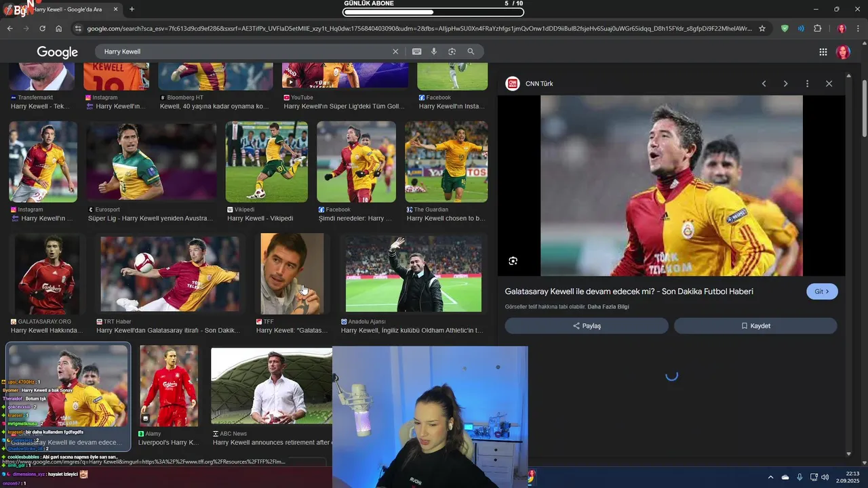Open the microphone tray icon
This screenshot has height=488, width=868.
click(x=800, y=477)
